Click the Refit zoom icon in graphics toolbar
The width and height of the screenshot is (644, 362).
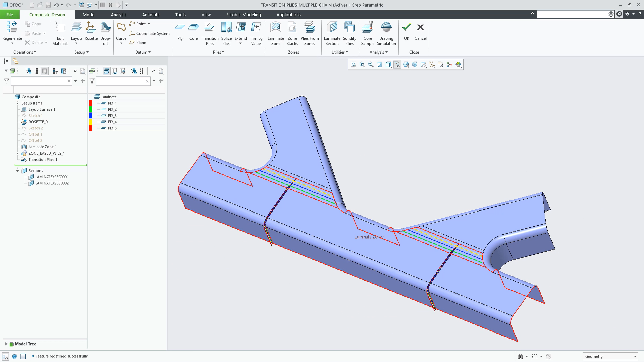[353, 65]
